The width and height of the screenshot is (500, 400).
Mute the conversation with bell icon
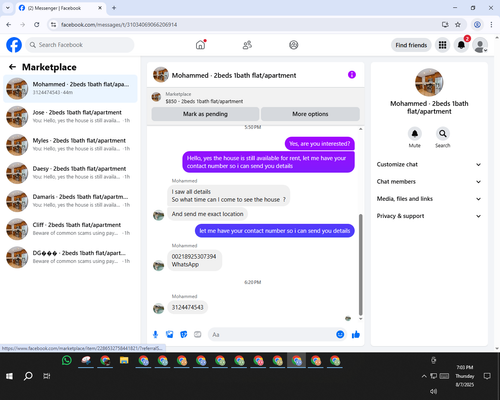coord(415,134)
